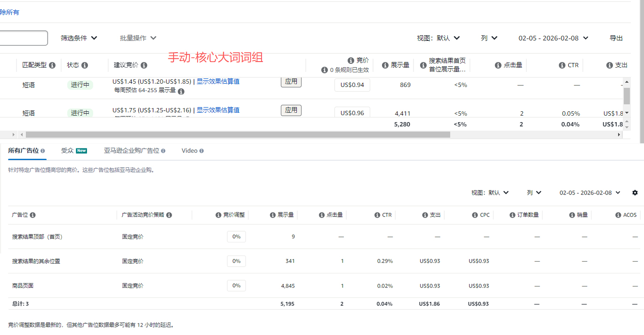Open the 筛选条件 filter dropdown
The height and width of the screenshot is (335, 644).
(x=79, y=38)
